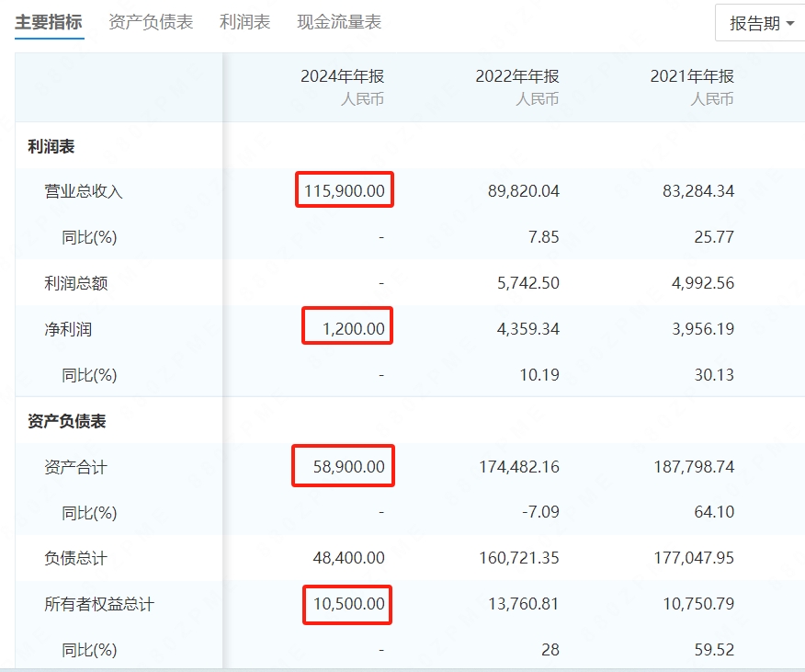This screenshot has width=805, height=672.
Task: Click the 净利润 row label
Action: point(68,329)
